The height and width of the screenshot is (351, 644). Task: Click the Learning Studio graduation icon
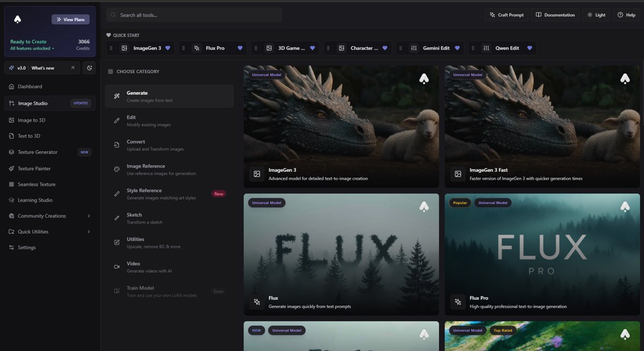point(12,200)
